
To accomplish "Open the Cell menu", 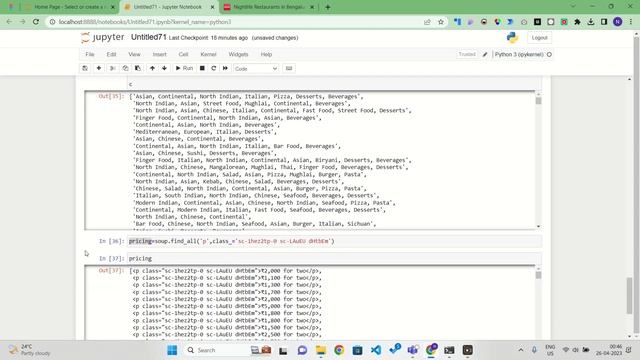I will tap(183, 54).
